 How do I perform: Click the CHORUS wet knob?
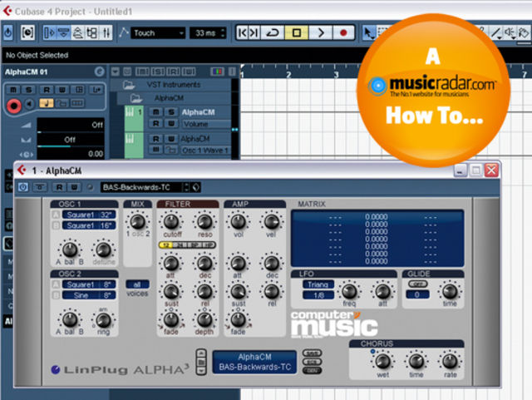pos(383,361)
